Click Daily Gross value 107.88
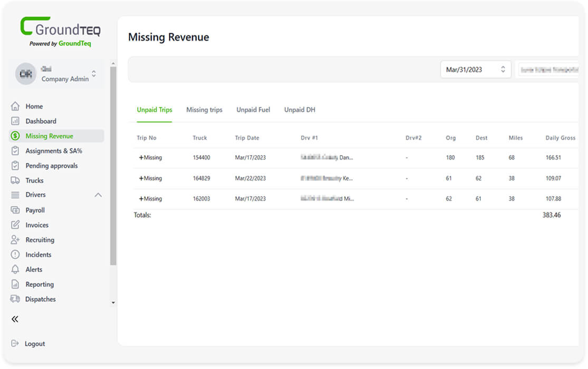Image resolution: width=588 pixels, height=369 pixels. click(x=554, y=199)
